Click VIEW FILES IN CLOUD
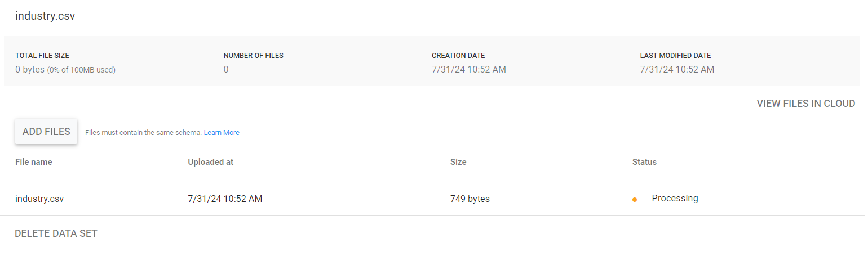This screenshot has width=868, height=274. [x=806, y=104]
